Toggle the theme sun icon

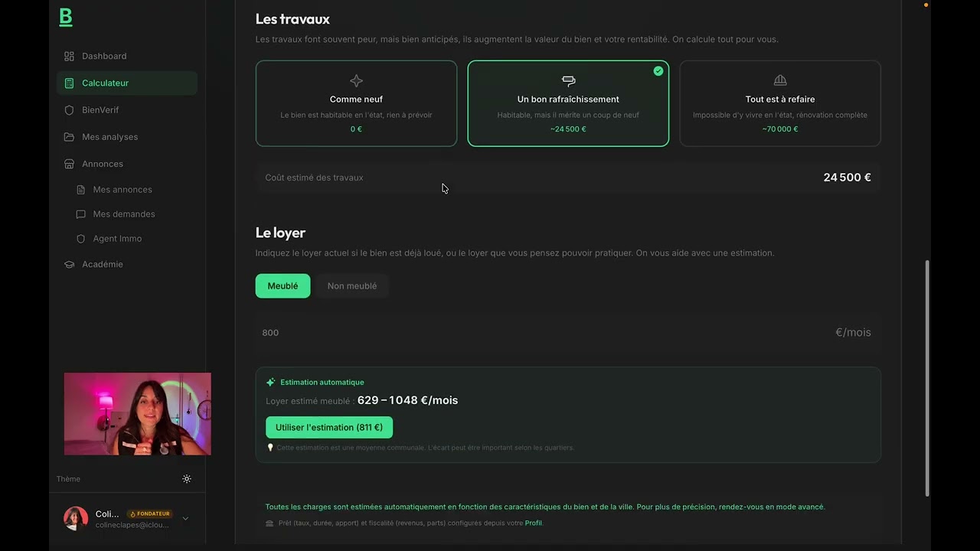point(187,479)
